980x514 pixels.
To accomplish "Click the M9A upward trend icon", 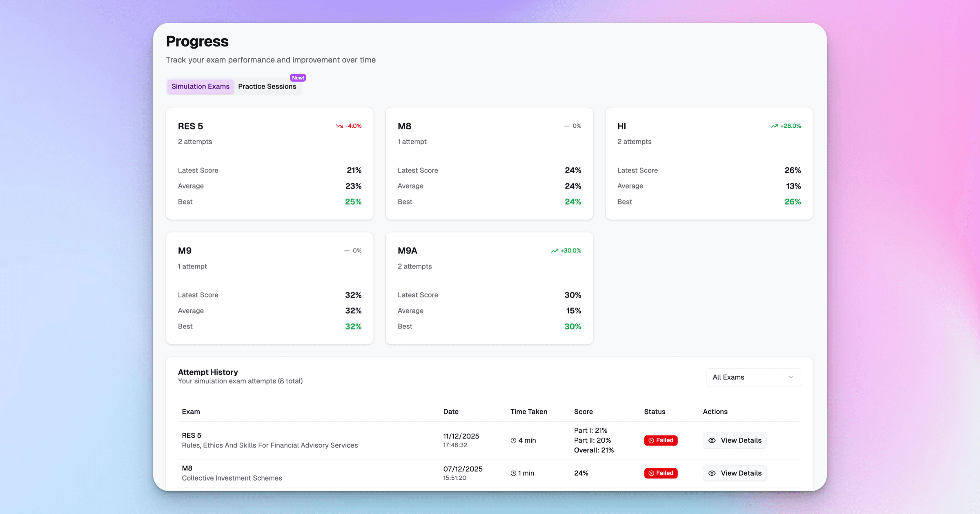I will click(x=554, y=251).
